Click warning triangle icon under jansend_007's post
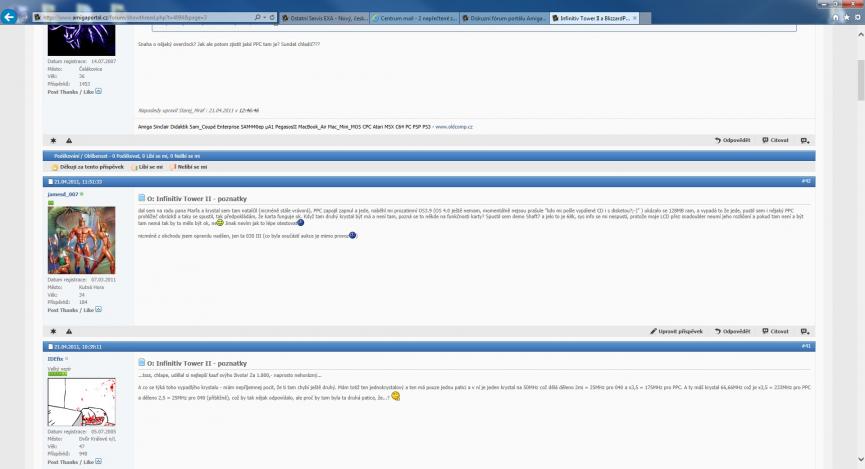The width and height of the screenshot is (865, 469). coord(68,330)
